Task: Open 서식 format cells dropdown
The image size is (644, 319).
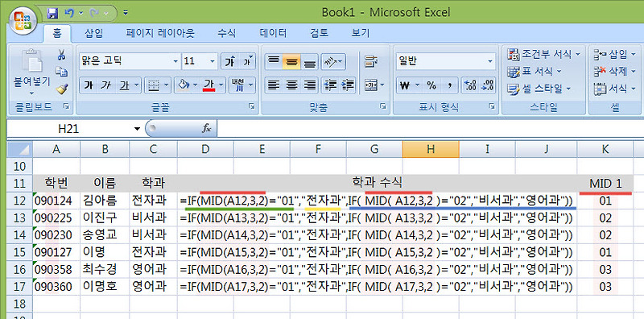Action: pyautogui.click(x=614, y=89)
